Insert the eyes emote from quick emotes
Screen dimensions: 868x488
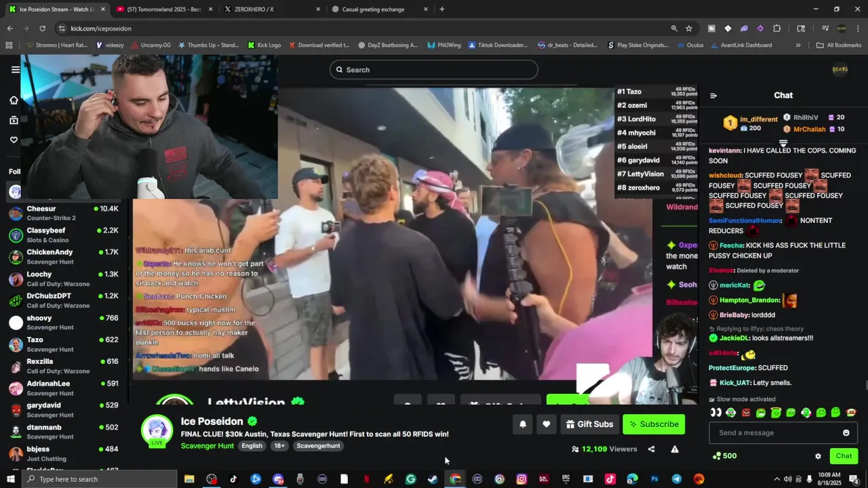tap(715, 412)
